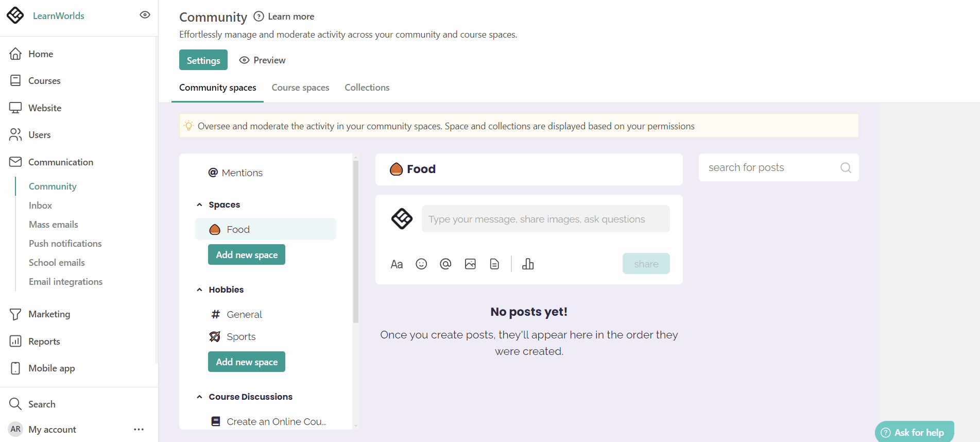Open Users from the sidebar icon
The height and width of the screenshot is (442, 980).
tap(16, 134)
